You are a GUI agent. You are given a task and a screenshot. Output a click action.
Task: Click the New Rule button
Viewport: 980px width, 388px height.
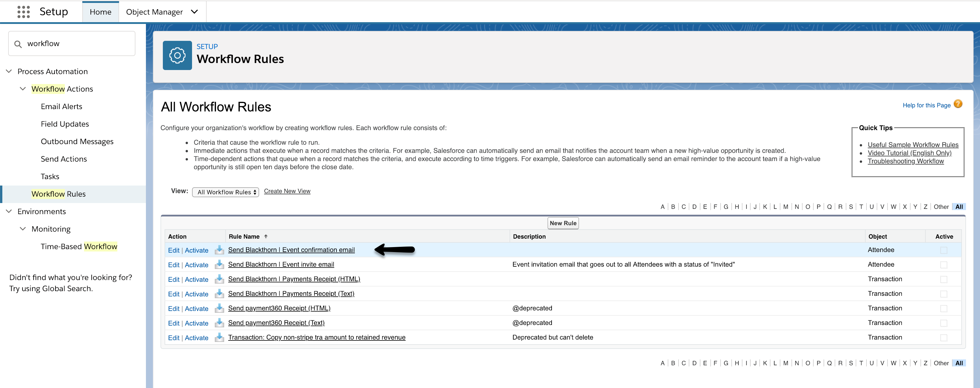pyautogui.click(x=563, y=223)
